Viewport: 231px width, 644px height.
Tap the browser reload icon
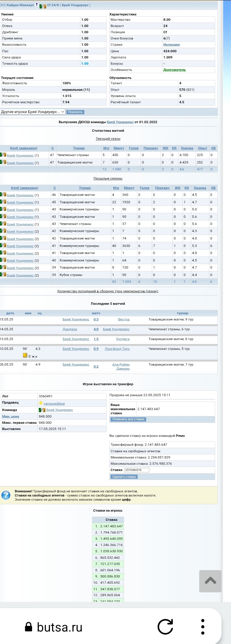(165, 627)
